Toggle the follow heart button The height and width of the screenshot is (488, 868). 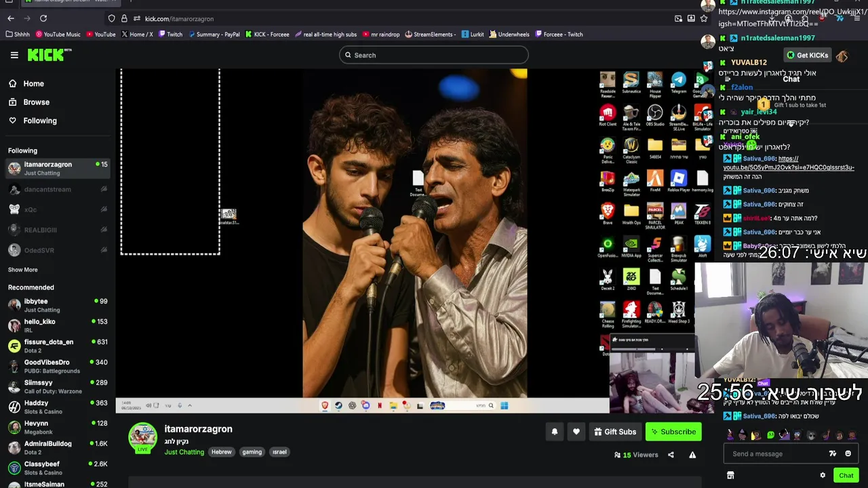pos(576,432)
